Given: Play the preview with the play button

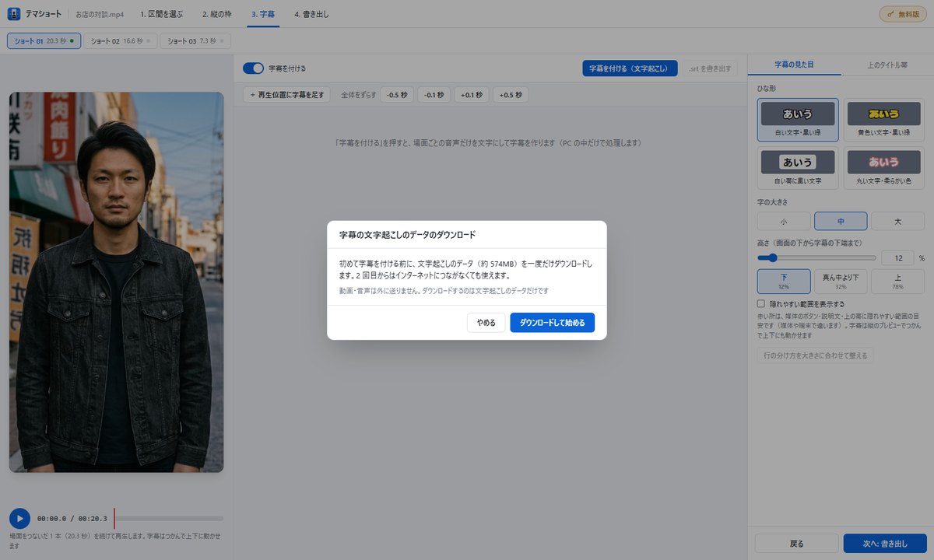Looking at the screenshot, I should [x=19, y=518].
